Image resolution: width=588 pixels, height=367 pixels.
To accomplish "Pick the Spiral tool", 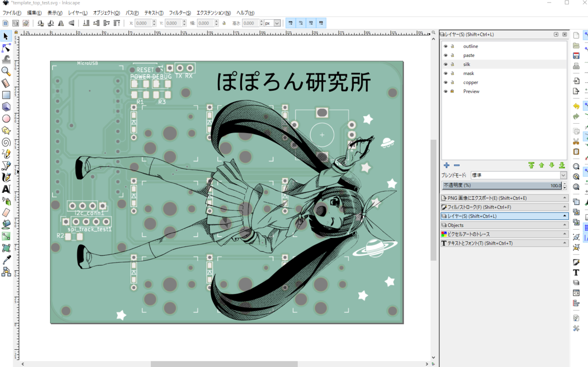I will [6, 142].
